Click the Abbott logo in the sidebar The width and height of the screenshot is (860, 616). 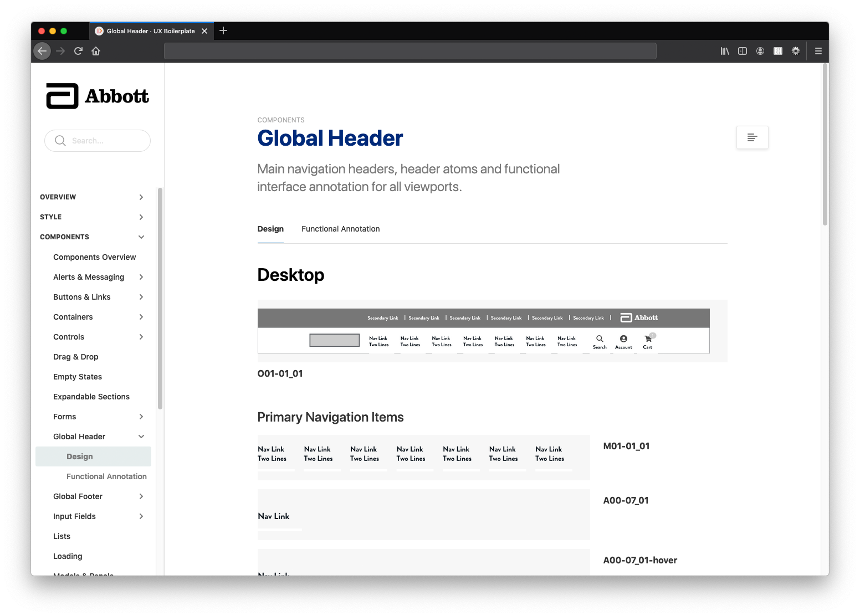[x=97, y=95]
